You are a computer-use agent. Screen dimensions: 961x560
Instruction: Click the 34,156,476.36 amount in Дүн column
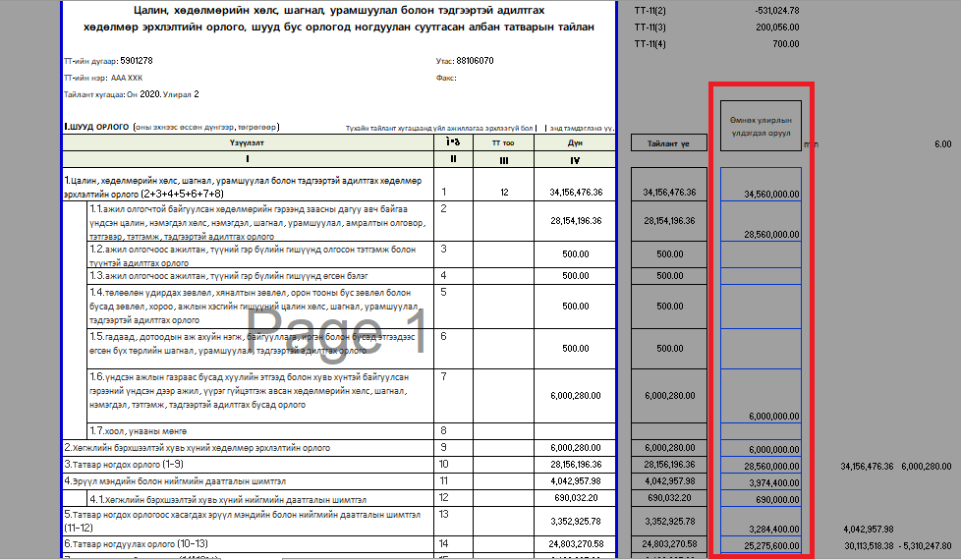[x=575, y=193]
